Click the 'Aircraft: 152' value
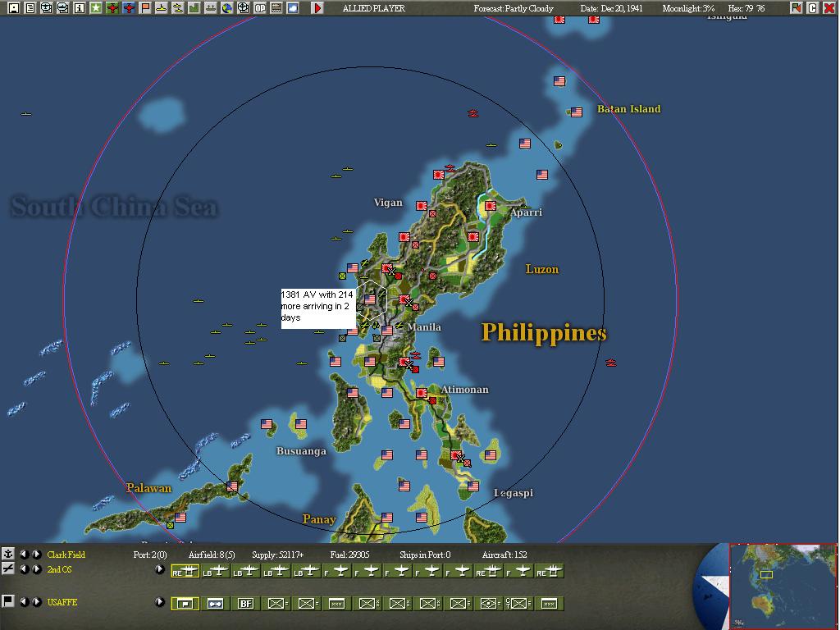The height and width of the screenshot is (630, 840). 504,555
